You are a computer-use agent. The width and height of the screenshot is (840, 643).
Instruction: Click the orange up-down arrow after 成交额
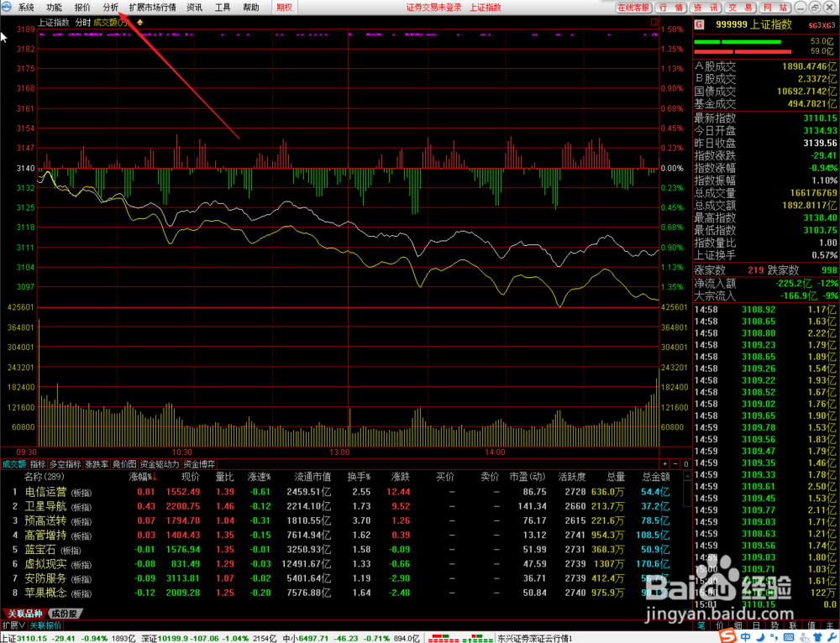pyautogui.click(x=139, y=23)
